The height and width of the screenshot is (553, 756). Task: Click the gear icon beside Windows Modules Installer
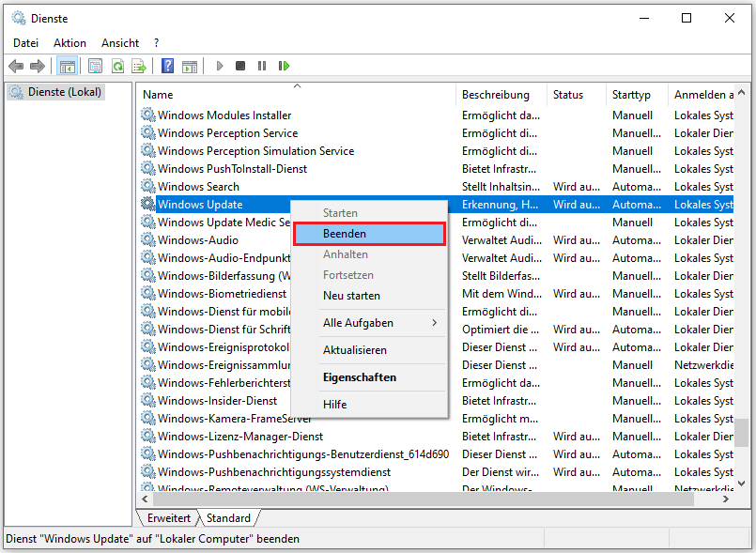(x=147, y=115)
